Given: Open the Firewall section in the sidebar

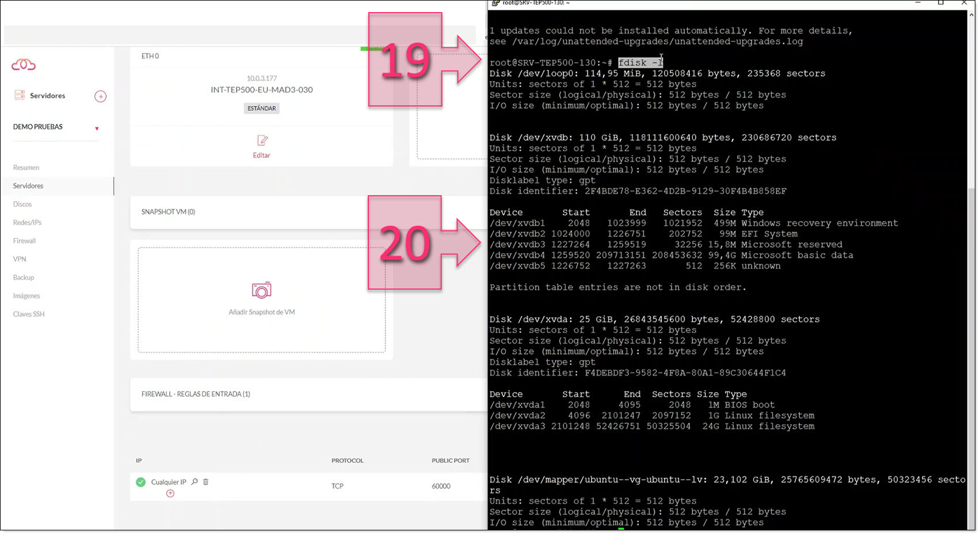Looking at the screenshot, I should tap(24, 241).
